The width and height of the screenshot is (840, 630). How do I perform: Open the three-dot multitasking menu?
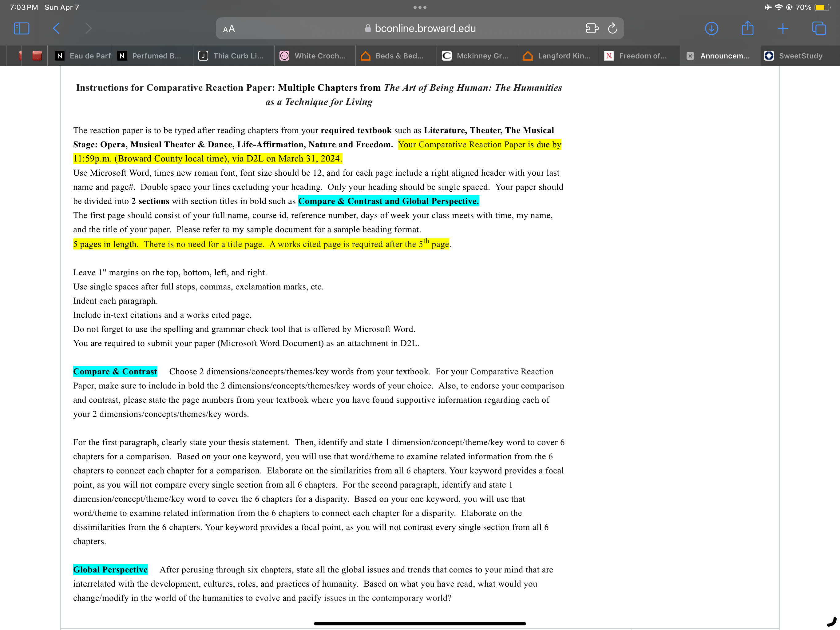coord(420,7)
